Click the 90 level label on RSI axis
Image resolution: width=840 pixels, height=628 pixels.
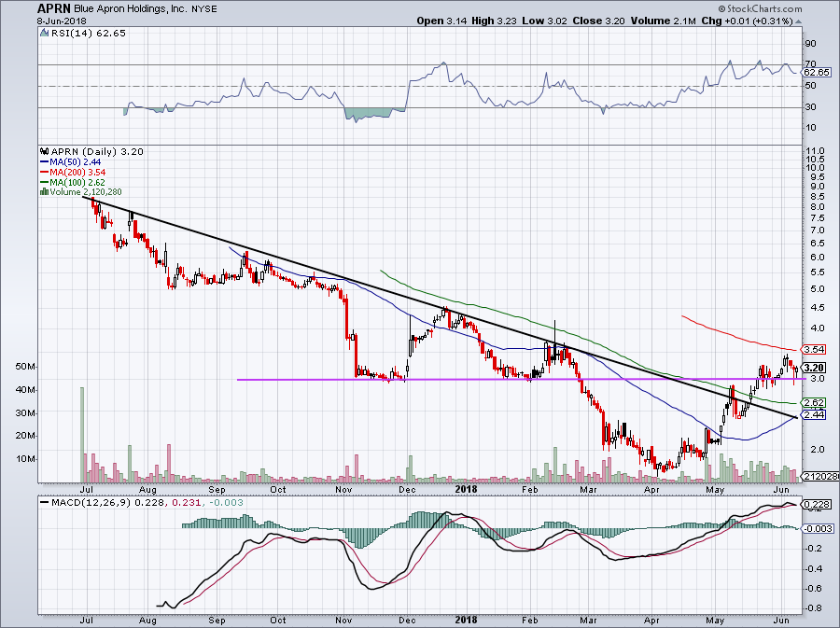810,44
